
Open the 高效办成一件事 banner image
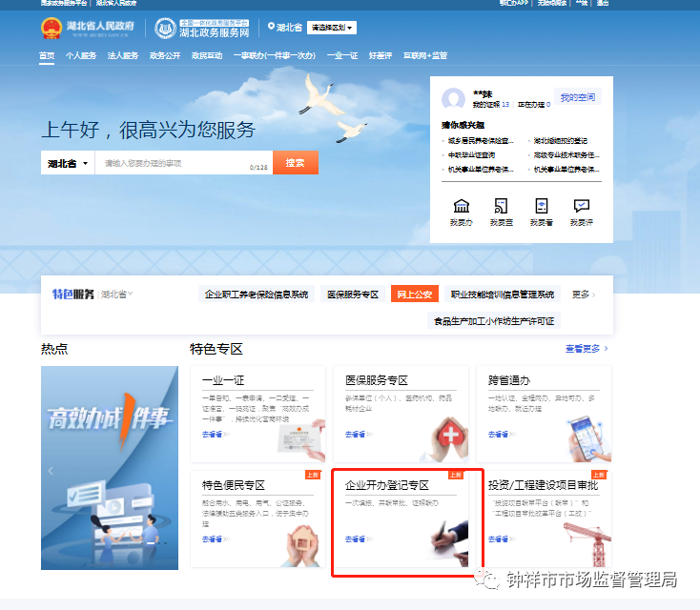tap(110, 468)
